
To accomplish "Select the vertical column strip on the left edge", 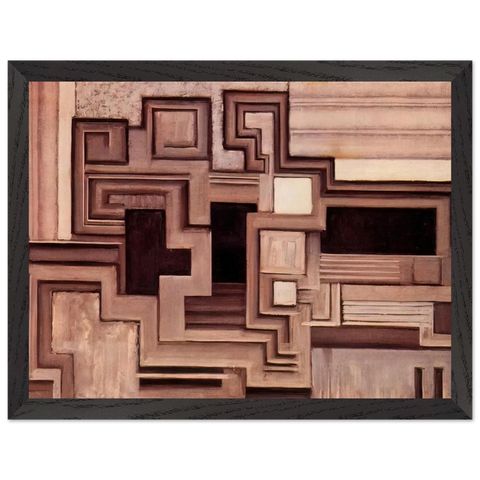I will [x=51, y=161].
